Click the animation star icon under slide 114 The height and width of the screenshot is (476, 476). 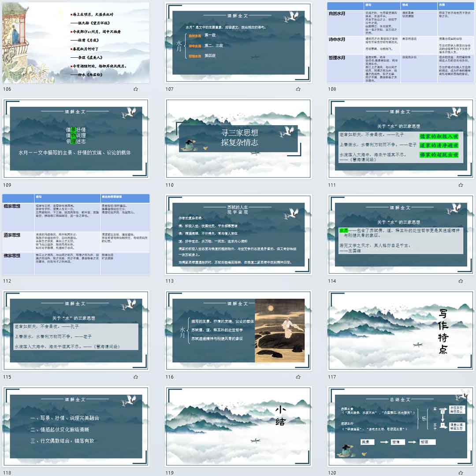[461, 281]
